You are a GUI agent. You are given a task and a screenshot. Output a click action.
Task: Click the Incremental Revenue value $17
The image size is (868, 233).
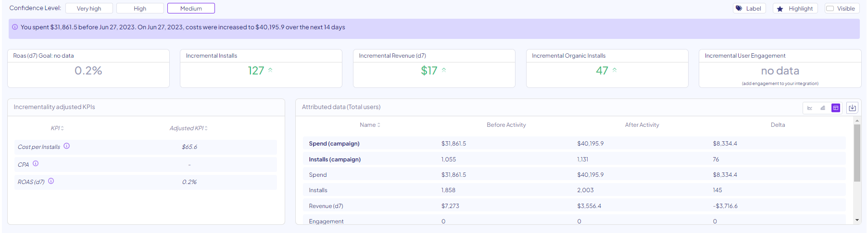point(429,71)
